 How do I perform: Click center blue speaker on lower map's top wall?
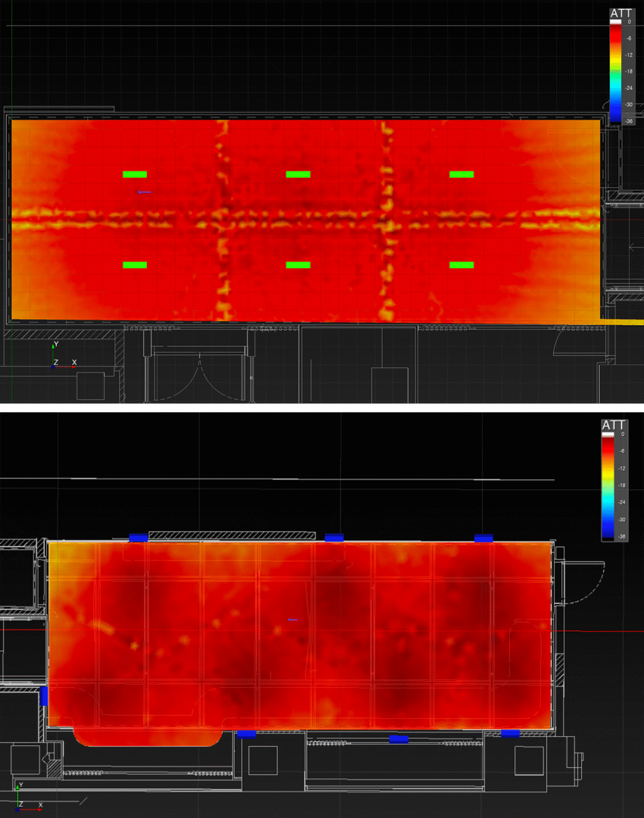tap(334, 538)
